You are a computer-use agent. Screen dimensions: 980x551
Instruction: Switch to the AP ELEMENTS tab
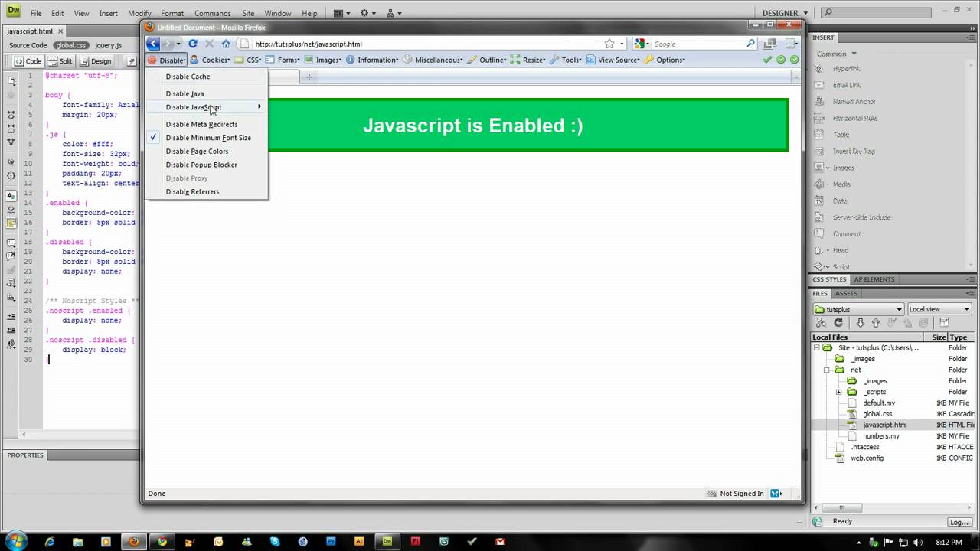(x=874, y=279)
